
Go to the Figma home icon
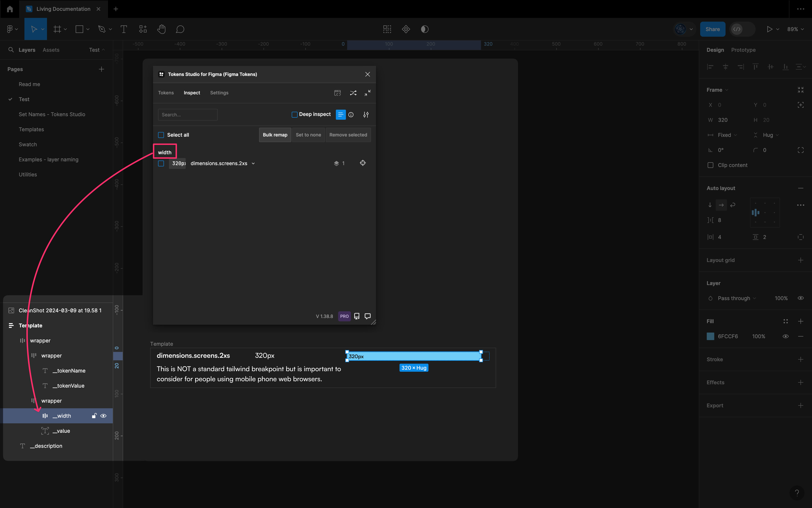pos(10,9)
